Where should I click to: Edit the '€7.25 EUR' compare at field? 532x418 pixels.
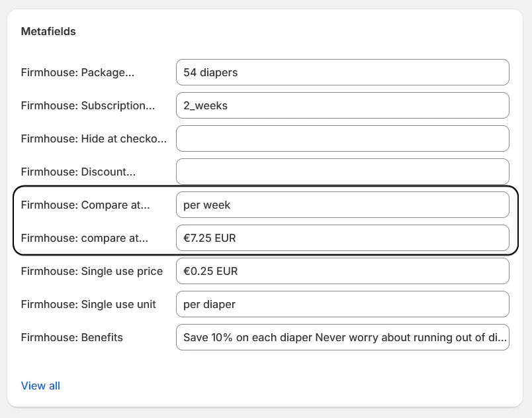coord(342,238)
